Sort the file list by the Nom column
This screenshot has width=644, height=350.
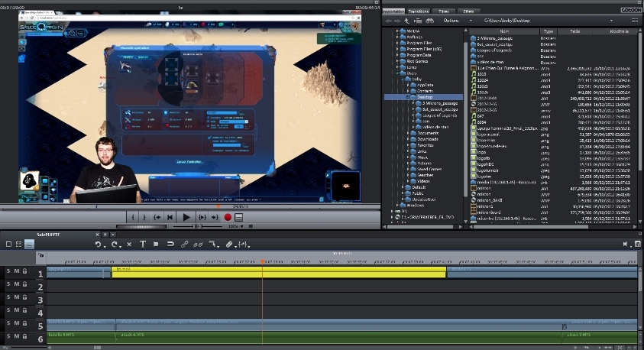click(504, 31)
